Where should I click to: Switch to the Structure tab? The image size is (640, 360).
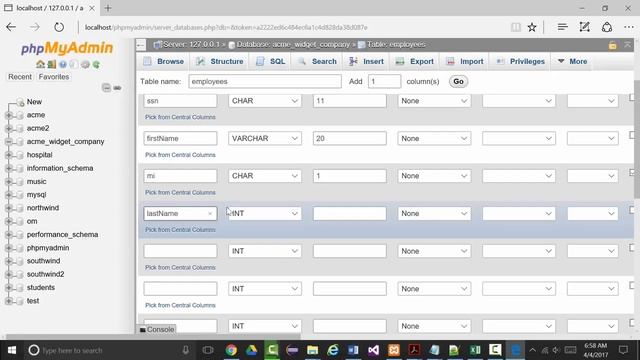coord(220,61)
